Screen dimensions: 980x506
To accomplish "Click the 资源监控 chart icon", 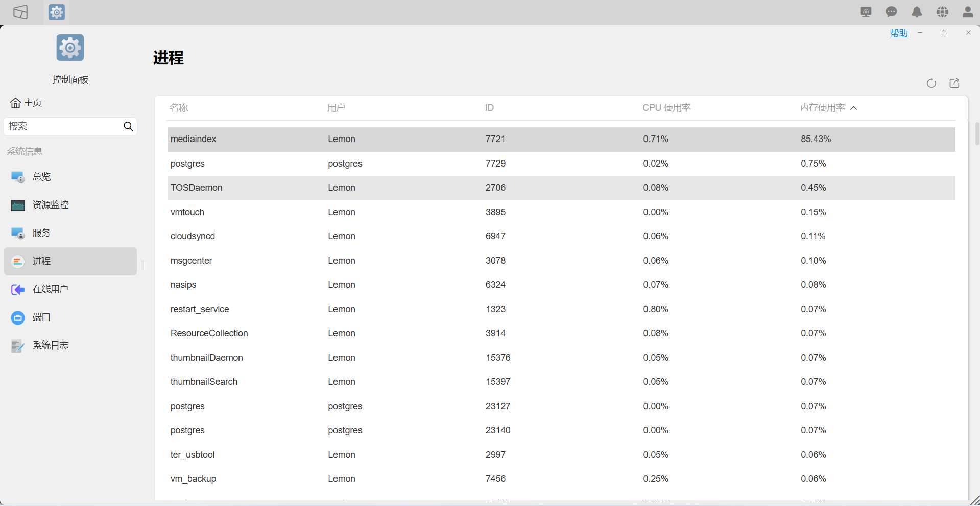I will [18, 205].
